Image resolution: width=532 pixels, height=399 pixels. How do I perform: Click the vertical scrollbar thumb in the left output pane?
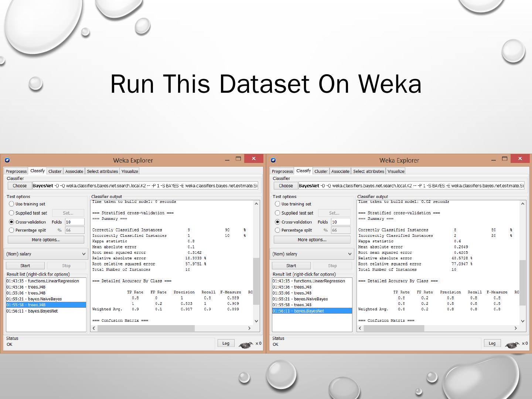[x=256, y=281]
